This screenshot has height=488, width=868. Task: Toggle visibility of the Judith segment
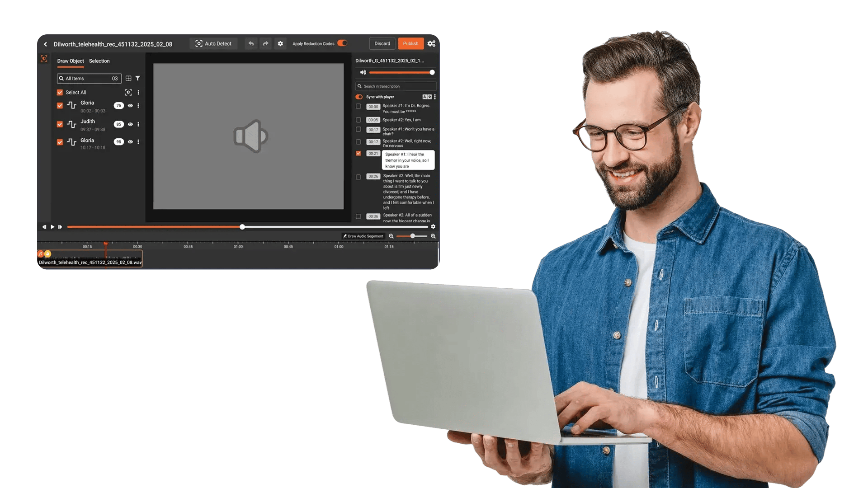pos(130,124)
